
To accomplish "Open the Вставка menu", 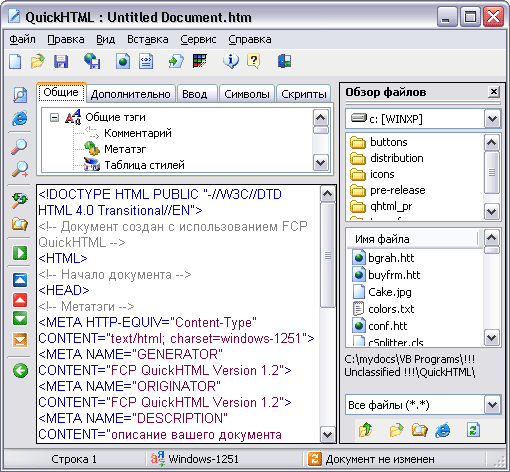I will coord(148,39).
